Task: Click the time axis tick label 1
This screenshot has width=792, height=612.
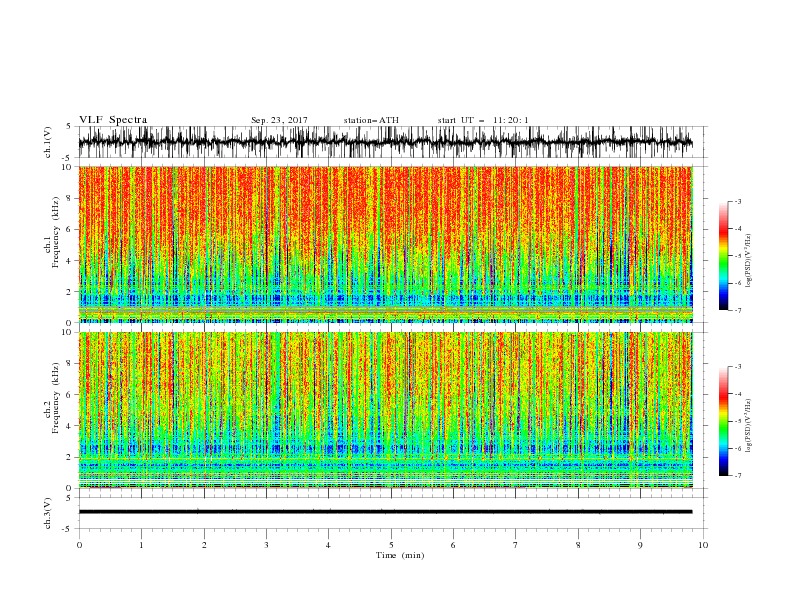Action: (x=141, y=545)
